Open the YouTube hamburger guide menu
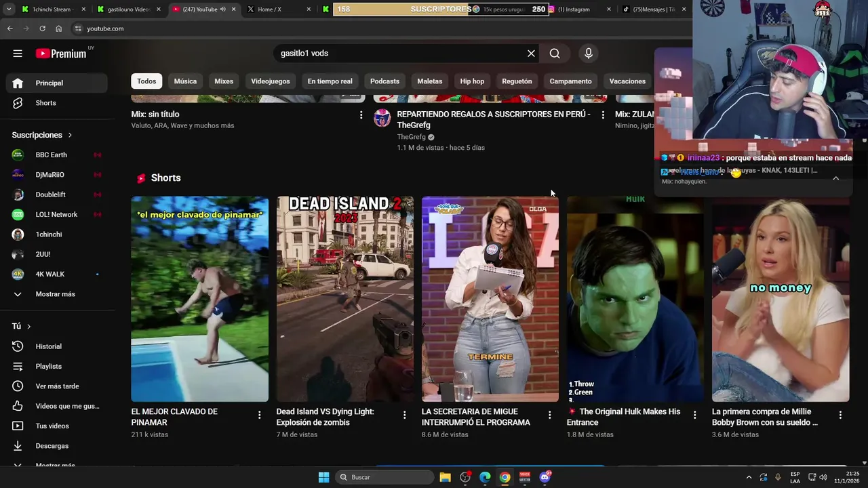Image resolution: width=868 pixels, height=488 pixels. (18, 54)
